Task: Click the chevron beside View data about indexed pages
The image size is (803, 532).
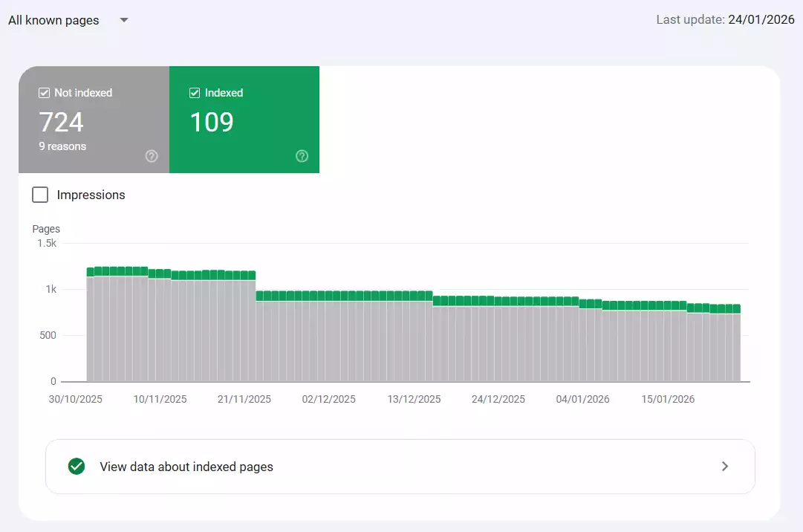Action: point(725,466)
